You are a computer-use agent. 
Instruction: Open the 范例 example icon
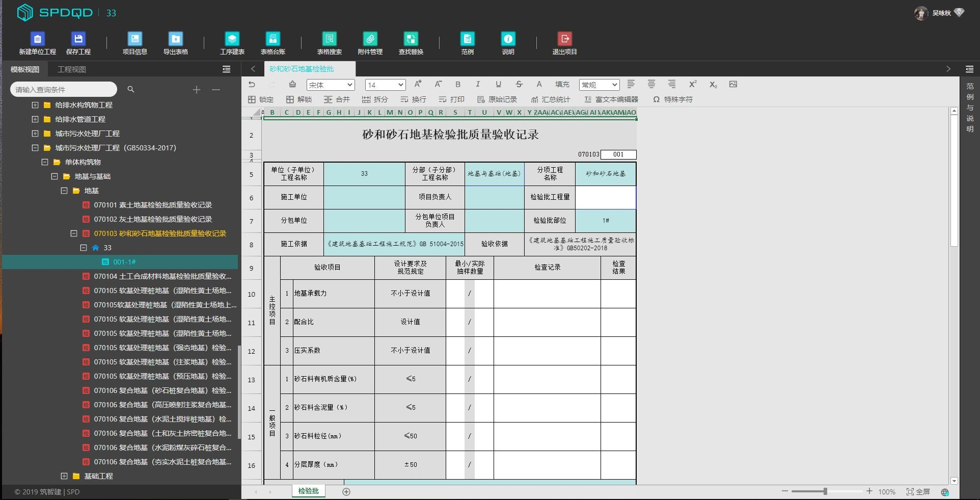tap(468, 39)
